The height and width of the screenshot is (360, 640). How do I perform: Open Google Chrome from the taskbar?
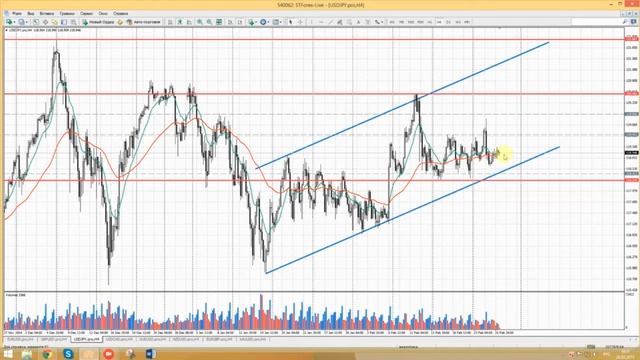(x=47, y=354)
